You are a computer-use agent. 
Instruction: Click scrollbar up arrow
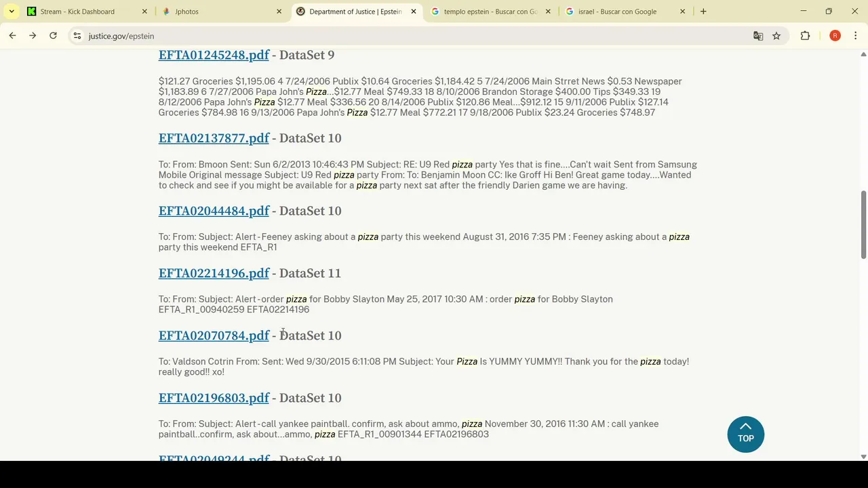click(x=863, y=53)
